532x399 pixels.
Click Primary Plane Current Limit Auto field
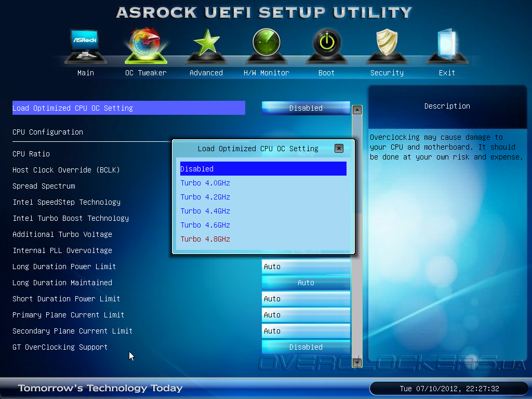305,315
